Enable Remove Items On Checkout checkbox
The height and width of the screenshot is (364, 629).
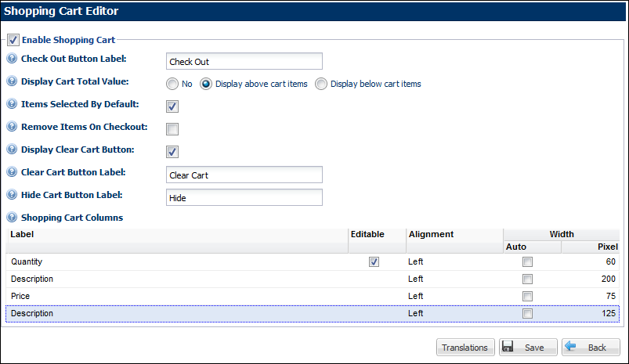tap(172, 129)
